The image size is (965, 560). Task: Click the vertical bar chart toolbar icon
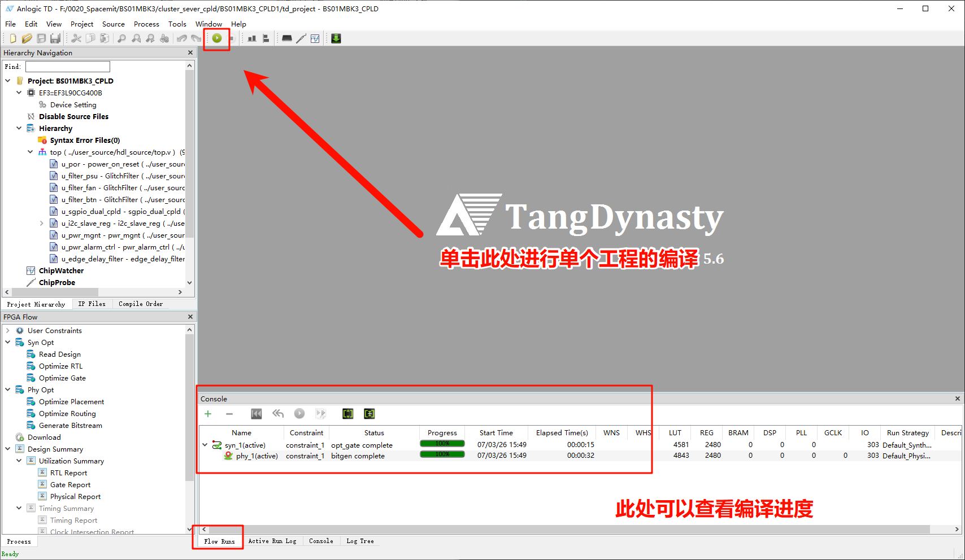(252, 38)
